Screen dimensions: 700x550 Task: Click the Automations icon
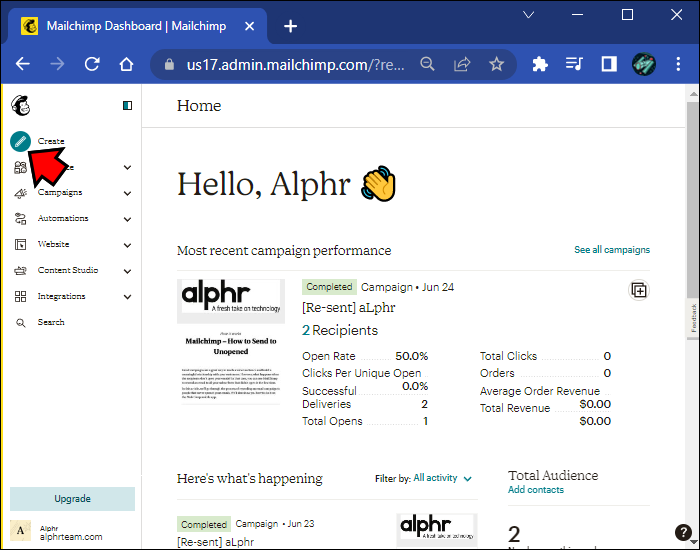[x=21, y=219]
